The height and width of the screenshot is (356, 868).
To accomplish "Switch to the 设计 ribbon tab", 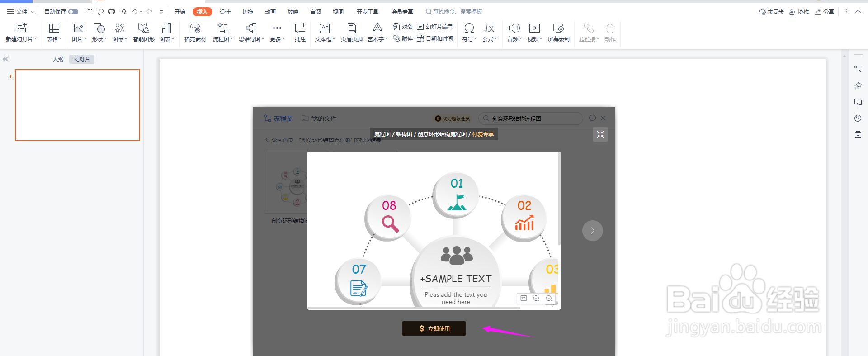I will 225,12.
